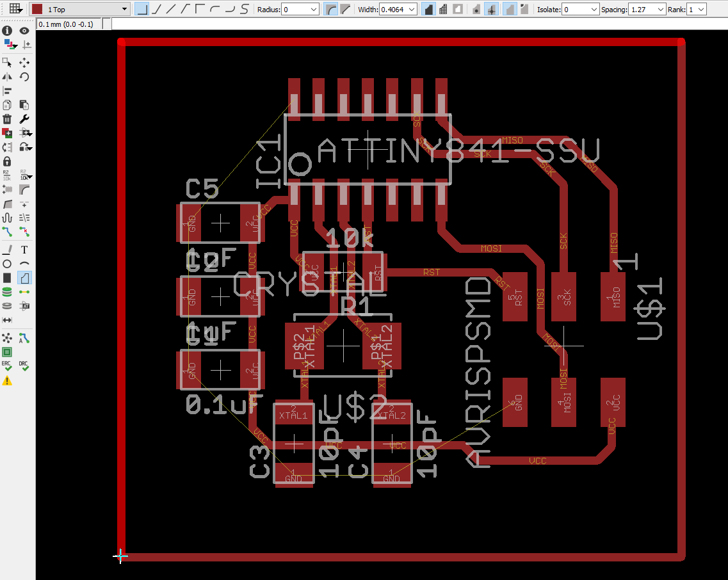Click the command line input field
The width and height of the screenshot is (728, 580).
pos(419,24)
